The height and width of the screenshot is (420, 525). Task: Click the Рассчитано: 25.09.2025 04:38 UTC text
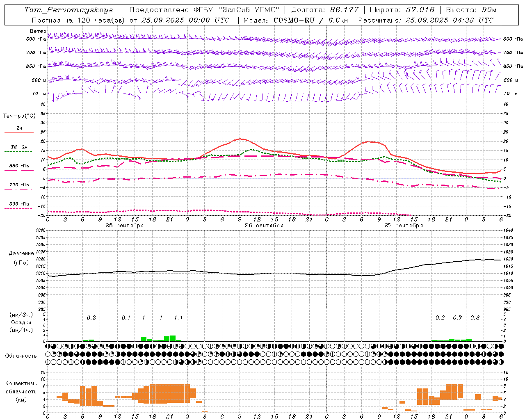click(x=426, y=20)
